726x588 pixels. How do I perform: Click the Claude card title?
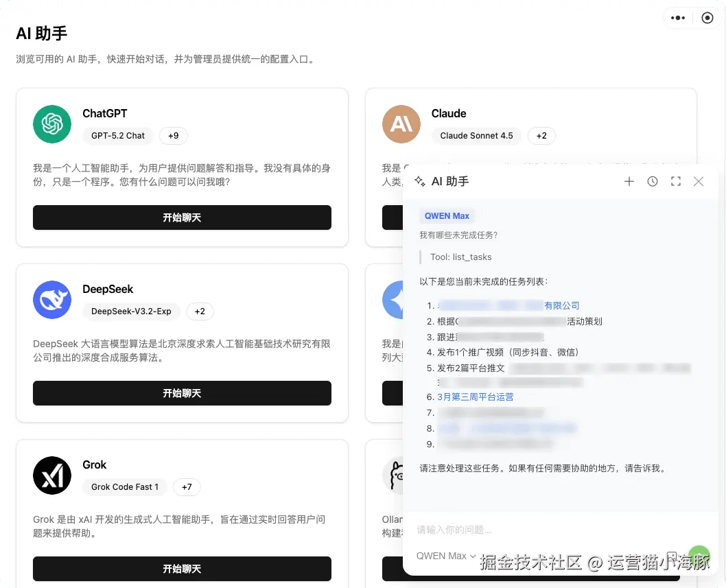click(449, 113)
